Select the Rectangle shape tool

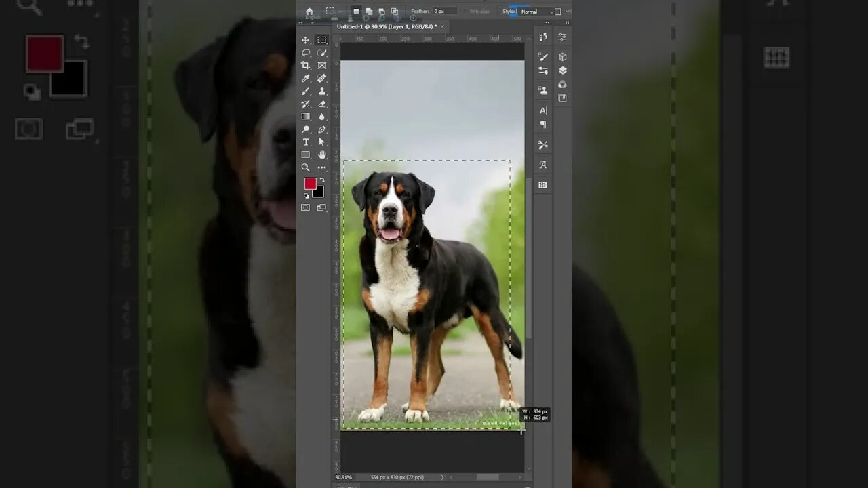[306, 155]
